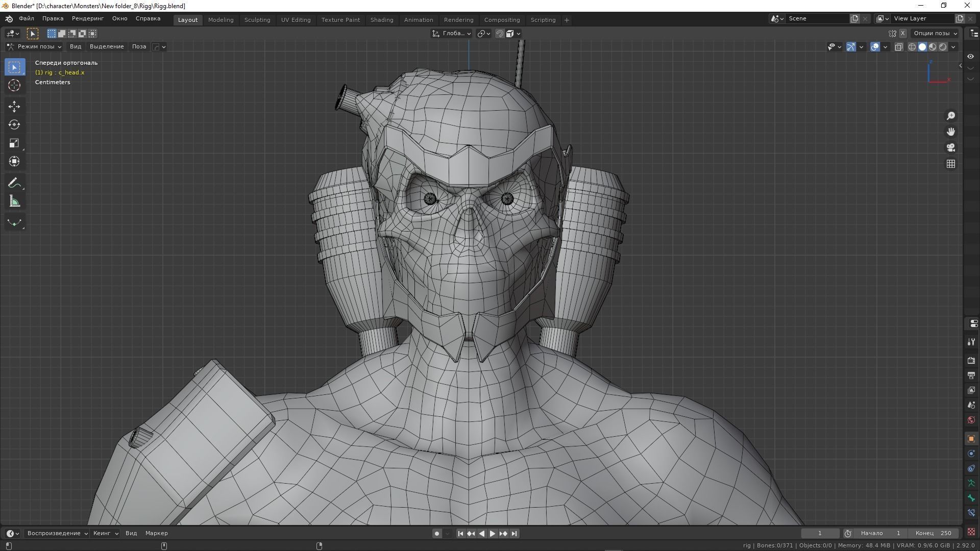
Task: Open the transform orientation Глоба dropdown
Action: click(x=452, y=33)
